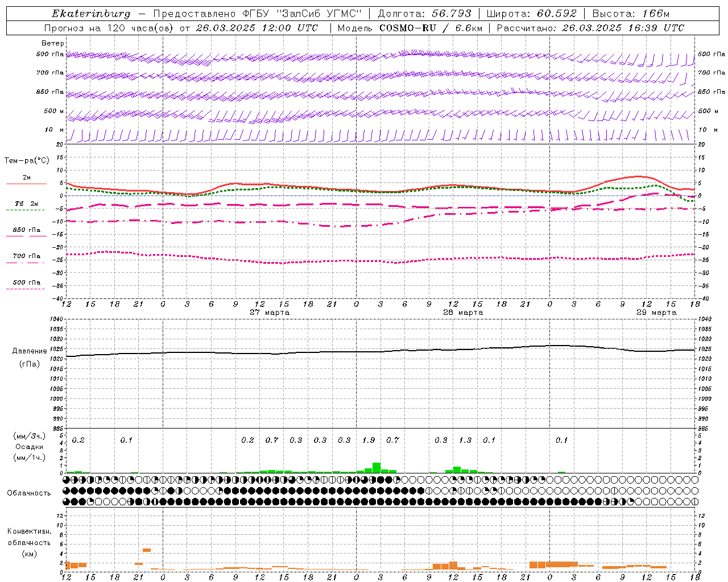The width and height of the screenshot is (728, 582).
Task: Click the "28 марта" date label
Action: point(463,313)
